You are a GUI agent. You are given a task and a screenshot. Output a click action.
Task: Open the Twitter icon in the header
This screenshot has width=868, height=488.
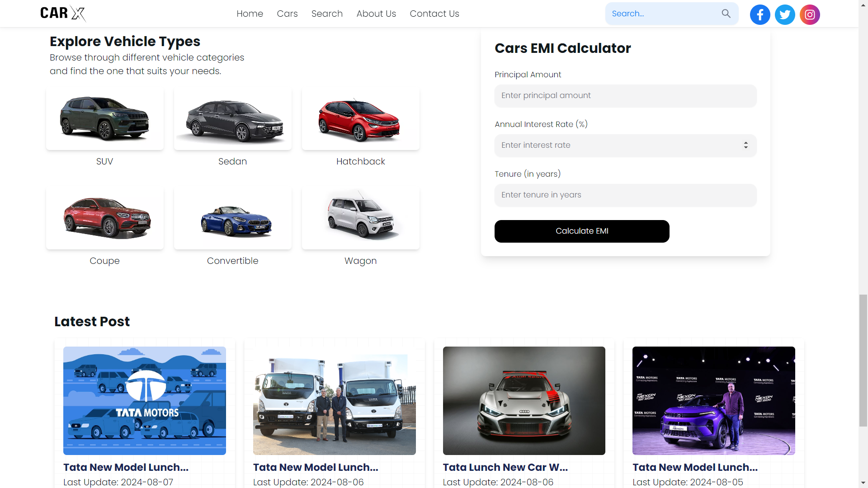click(785, 14)
